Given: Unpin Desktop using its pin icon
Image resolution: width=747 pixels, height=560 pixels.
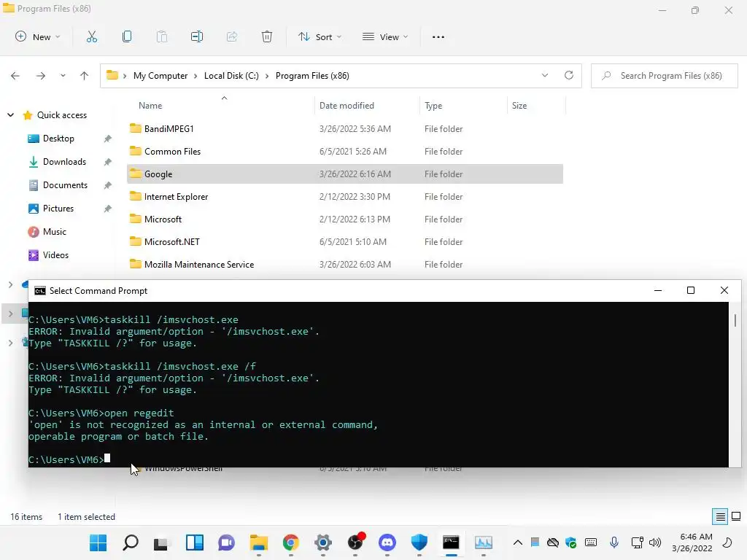Looking at the screenshot, I should 108,139.
